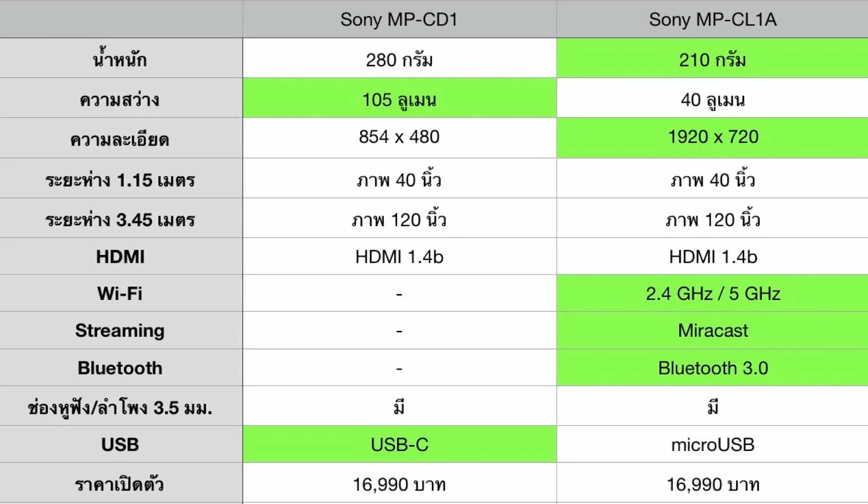Click the Wi-Fi row label
This screenshot has height=504, width=868.
tap(121, 293)
